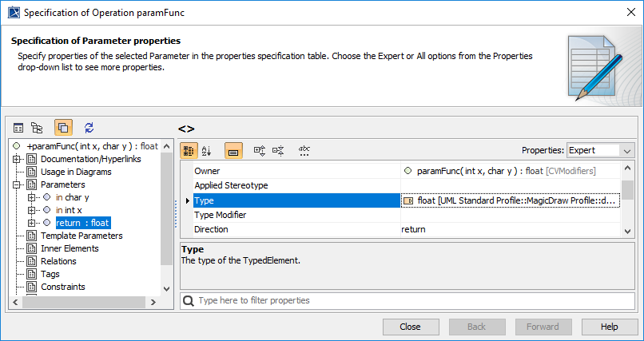Click the list view icon above tree
644x341 pixels.
pos(18,128)
